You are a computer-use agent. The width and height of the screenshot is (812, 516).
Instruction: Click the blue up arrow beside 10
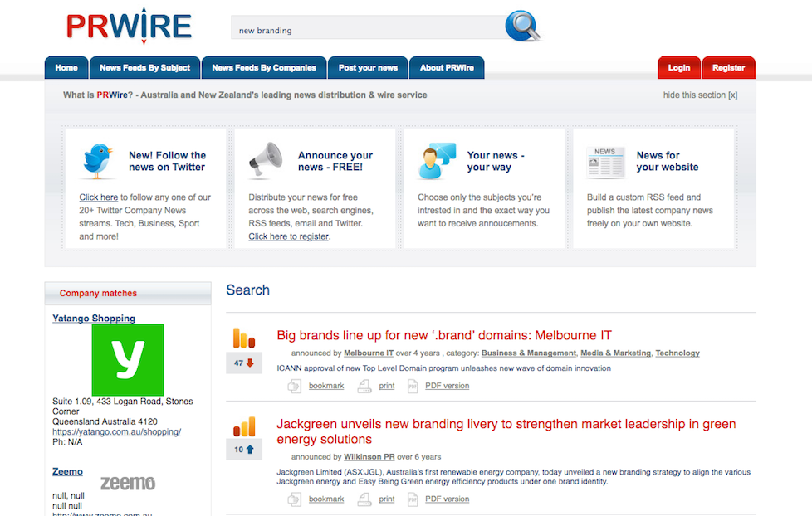tap(250, 450)
